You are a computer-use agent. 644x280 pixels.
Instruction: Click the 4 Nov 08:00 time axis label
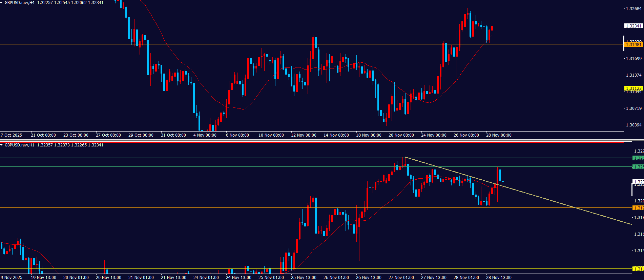click(x=205, y=135)
